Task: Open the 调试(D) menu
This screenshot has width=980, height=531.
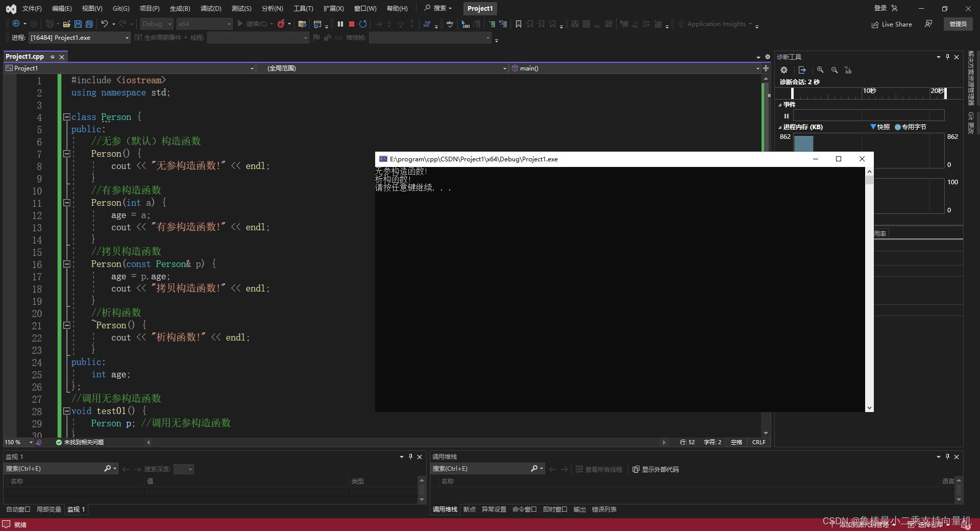Action: pos(211,9)
